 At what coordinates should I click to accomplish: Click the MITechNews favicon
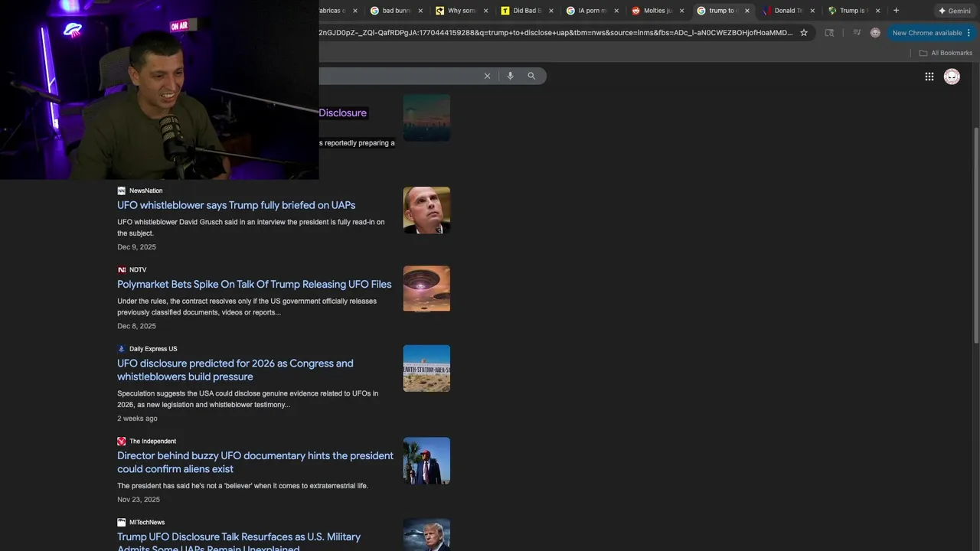pyautogui.click(x=121, y=523)
